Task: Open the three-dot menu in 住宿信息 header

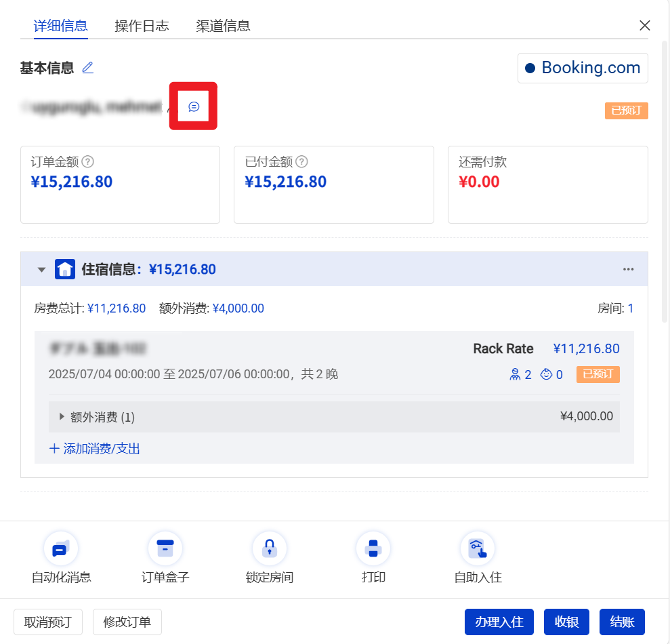Action: click(x=628, y=269)
